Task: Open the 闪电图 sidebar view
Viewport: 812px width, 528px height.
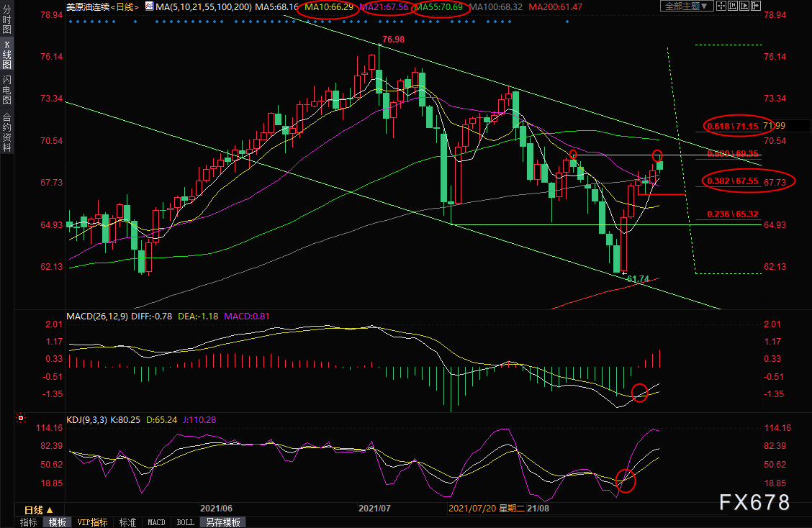Action: point(6,89)
